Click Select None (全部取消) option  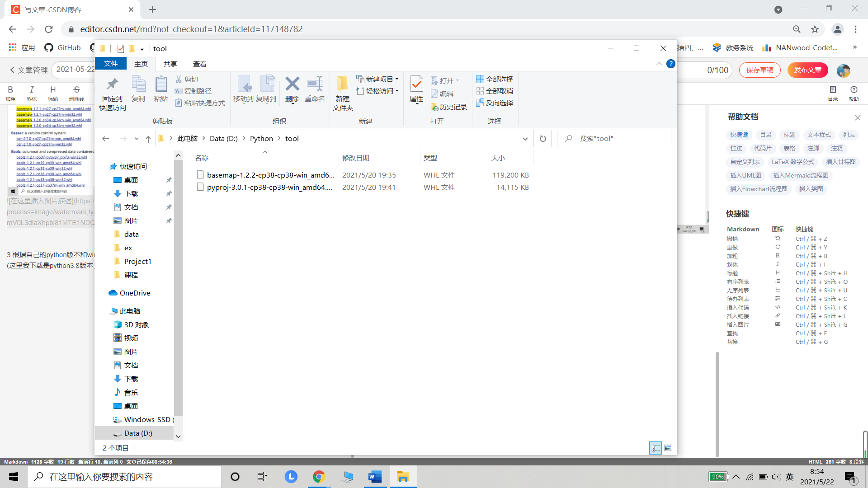495,91
